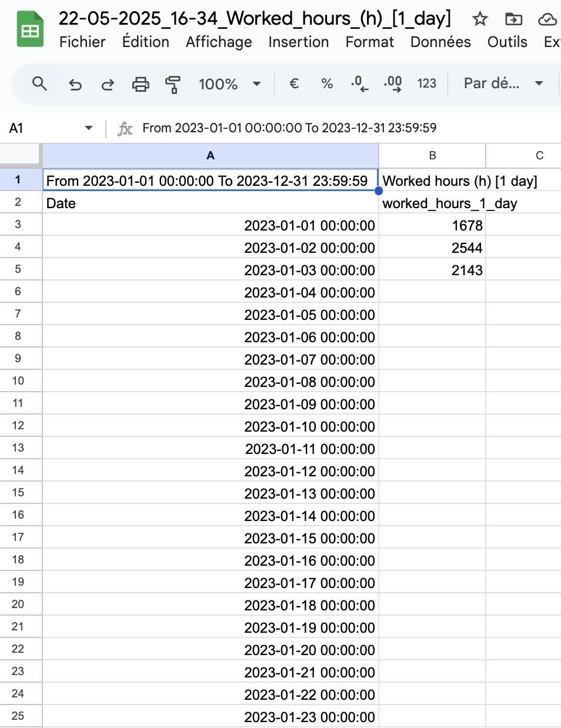Apply percent number format

tap(327, 84)
